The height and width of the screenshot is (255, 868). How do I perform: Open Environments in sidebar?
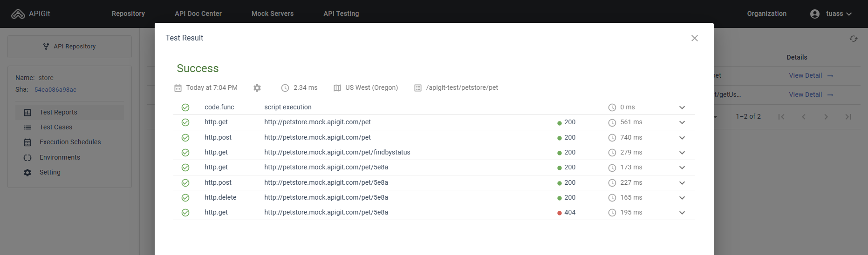70,157
